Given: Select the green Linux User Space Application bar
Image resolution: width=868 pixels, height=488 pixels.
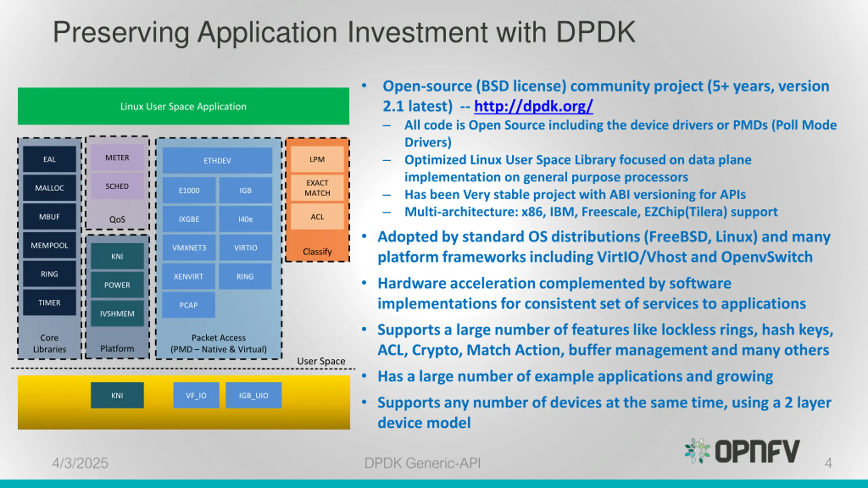Looking at the screenshot, I should click(183, 106).
